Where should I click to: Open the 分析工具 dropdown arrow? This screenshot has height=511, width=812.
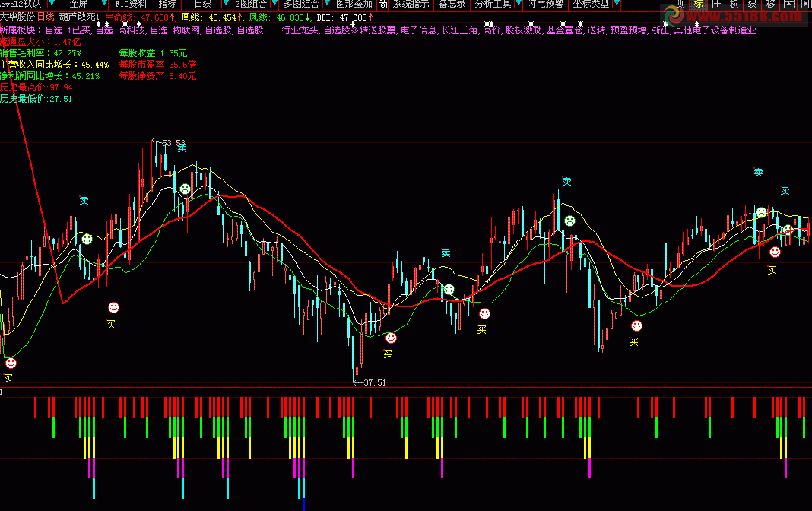(518, 4)
